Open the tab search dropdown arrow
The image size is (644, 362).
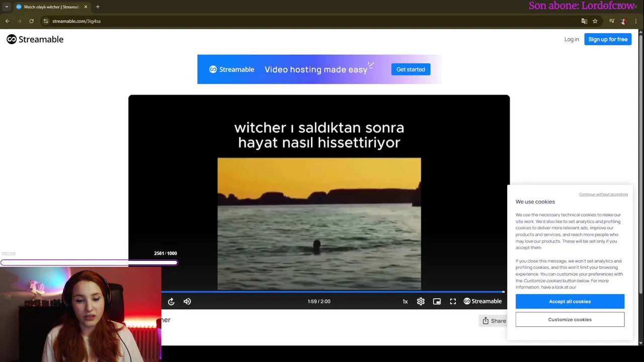tap(6, 7)
